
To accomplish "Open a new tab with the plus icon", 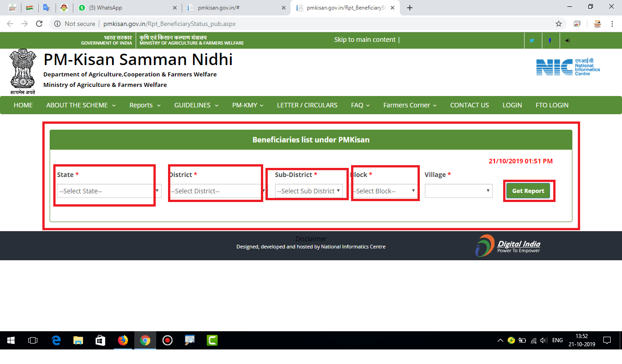I will tap(410, 8).
